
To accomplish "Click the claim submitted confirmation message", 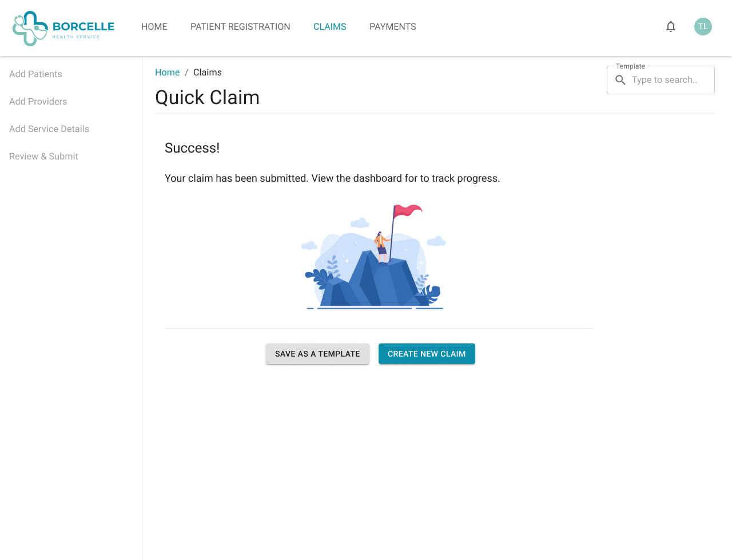I will click(x=332, y=178).
